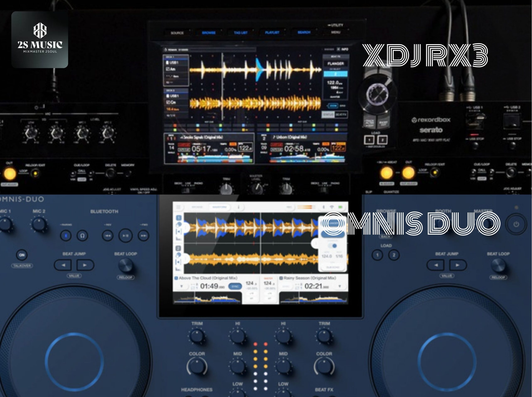Open PLAYLIST on XDJ RX3
Viewport: 532px width, 397px height.
pyautogui.click(x=272, y=32)
